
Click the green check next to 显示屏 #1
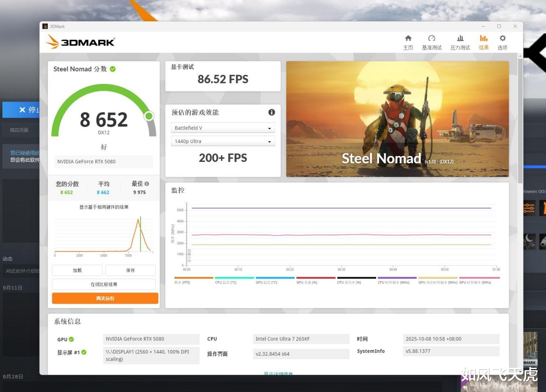click(84, 352)
